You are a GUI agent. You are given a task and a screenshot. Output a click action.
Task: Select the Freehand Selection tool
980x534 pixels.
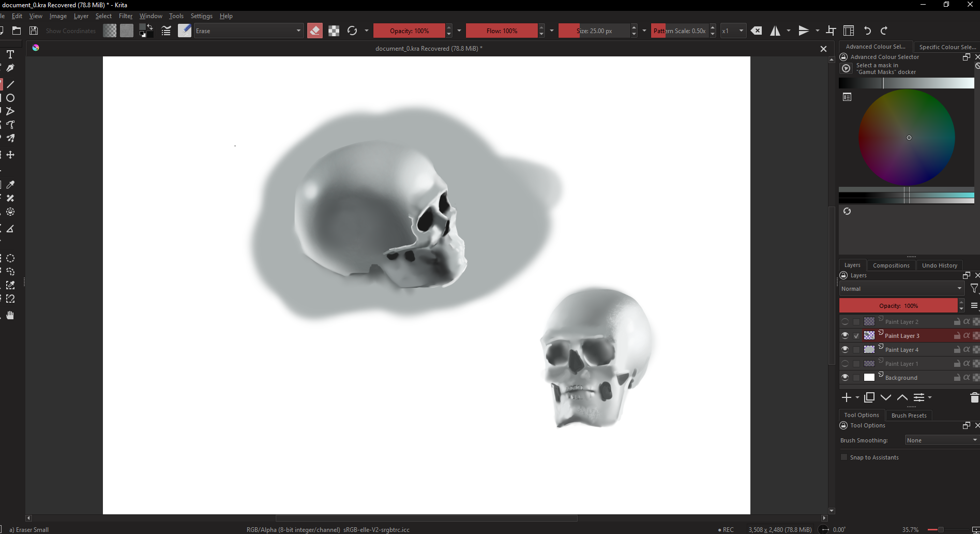click(10, 272)
